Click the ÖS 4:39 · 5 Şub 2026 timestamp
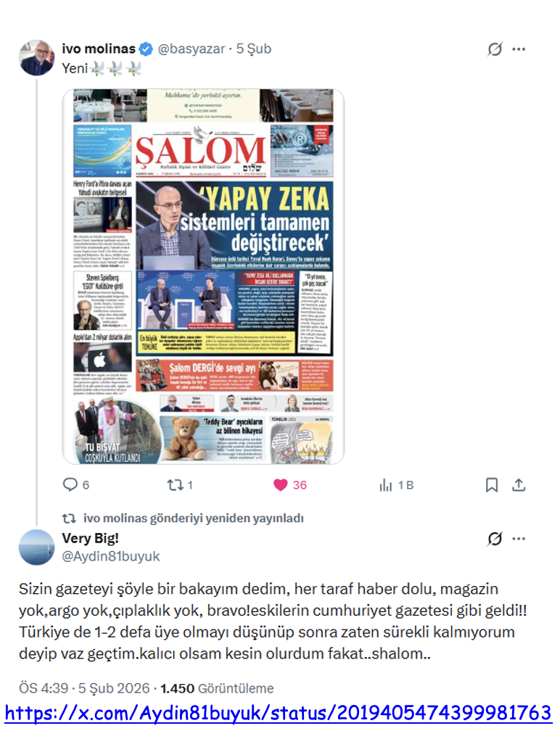Viewport: 560px width, 731px height. click(84, 688)
